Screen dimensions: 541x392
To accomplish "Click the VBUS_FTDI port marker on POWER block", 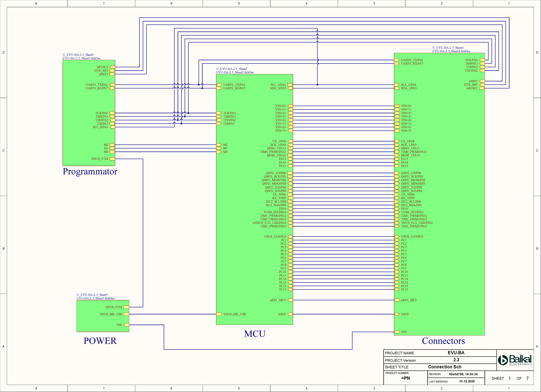I will pyautogui.click(x=126, y=307).
